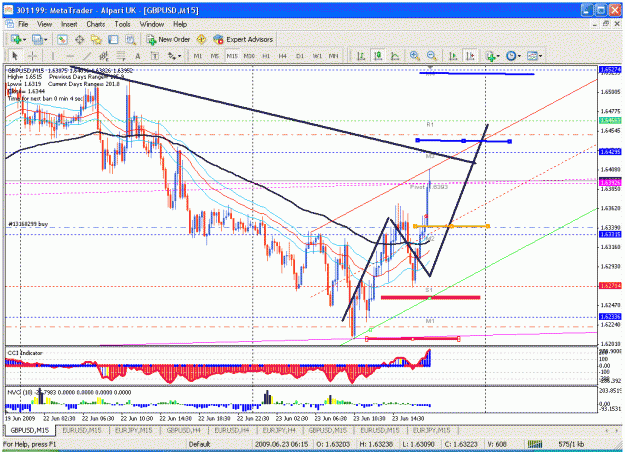This screenshot has height=452, width=625.
Task: Toggle Chart Shift button
Action: (470, 56)
